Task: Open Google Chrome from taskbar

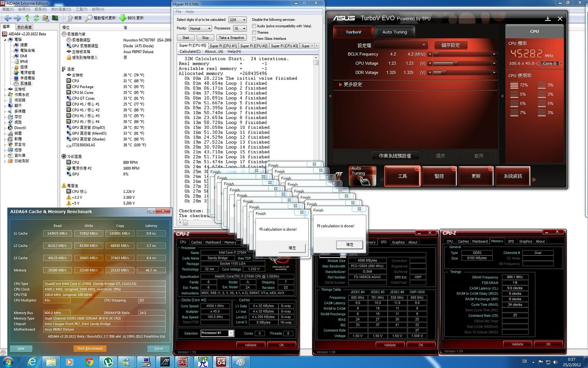Action: click(89, 362)
